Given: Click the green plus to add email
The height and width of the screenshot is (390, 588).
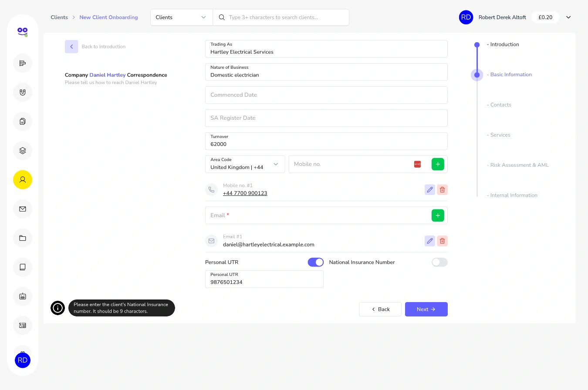Looking at the screenshot, I should point(438,215).
